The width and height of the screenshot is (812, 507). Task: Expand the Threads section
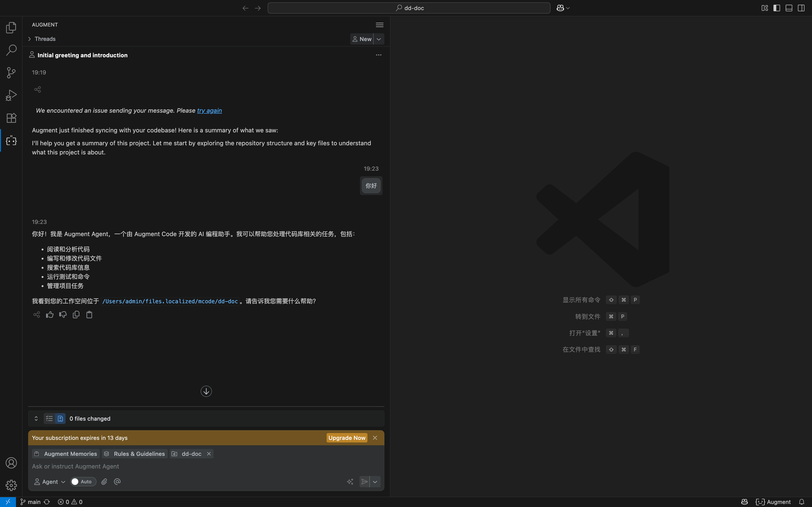[x=29, y=39]
